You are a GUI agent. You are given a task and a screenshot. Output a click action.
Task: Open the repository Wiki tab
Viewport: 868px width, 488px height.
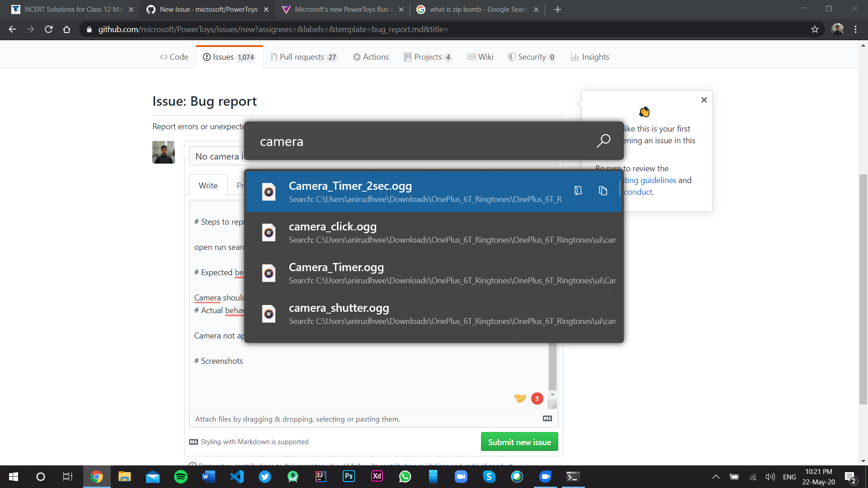(x=480, y=57)
